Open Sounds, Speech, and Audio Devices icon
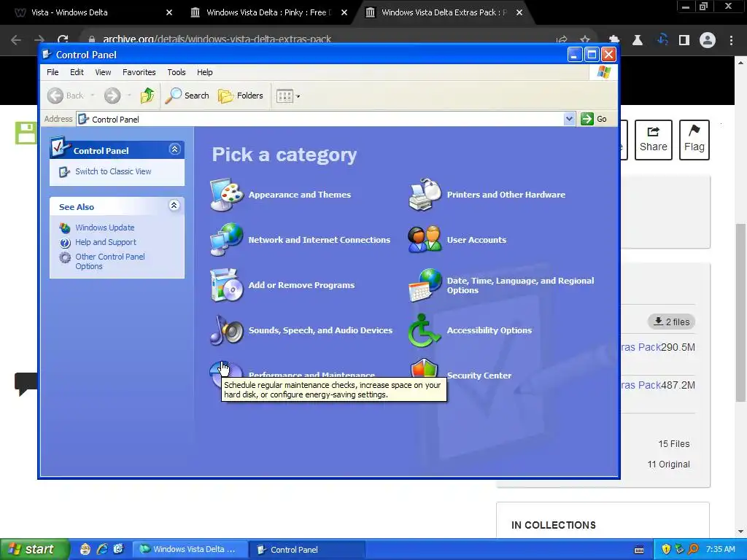 point(227,330)
